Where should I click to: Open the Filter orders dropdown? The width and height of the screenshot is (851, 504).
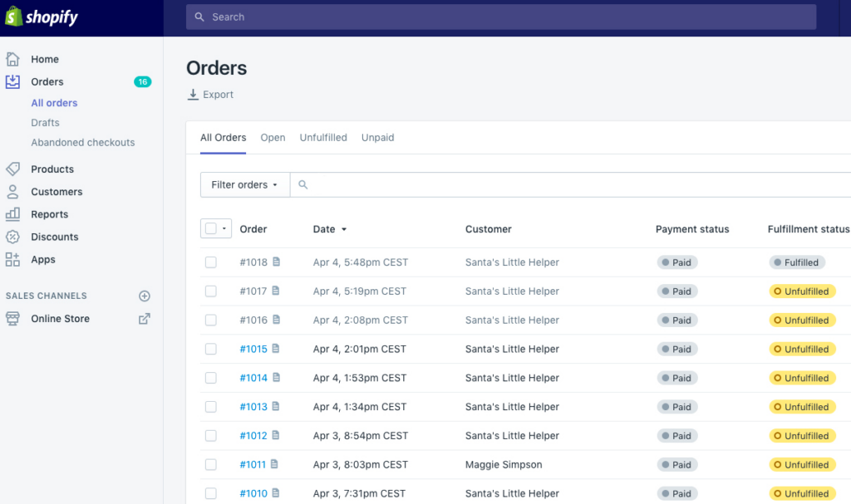(245, 184)
